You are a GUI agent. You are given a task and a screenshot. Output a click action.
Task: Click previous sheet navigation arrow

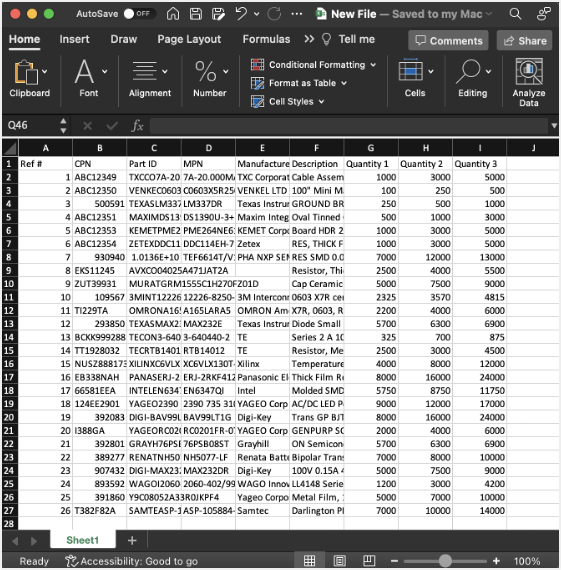tap(15, 541)
